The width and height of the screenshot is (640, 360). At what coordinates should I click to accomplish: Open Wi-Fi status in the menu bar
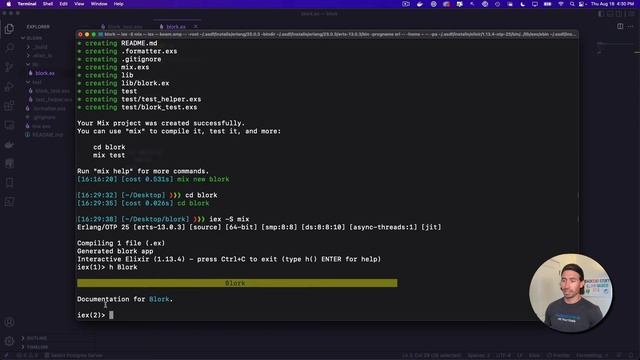[561, 4]
